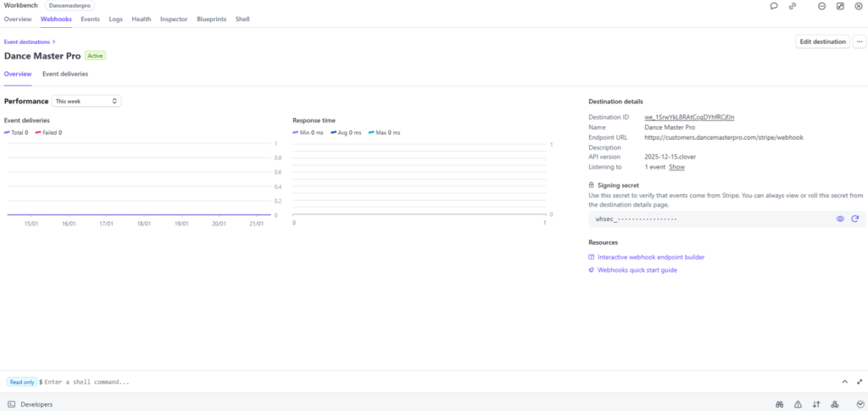The height and width of the screenshot is (411, 868).
Task: Click the Edit destination button
Action: (822, 41)
